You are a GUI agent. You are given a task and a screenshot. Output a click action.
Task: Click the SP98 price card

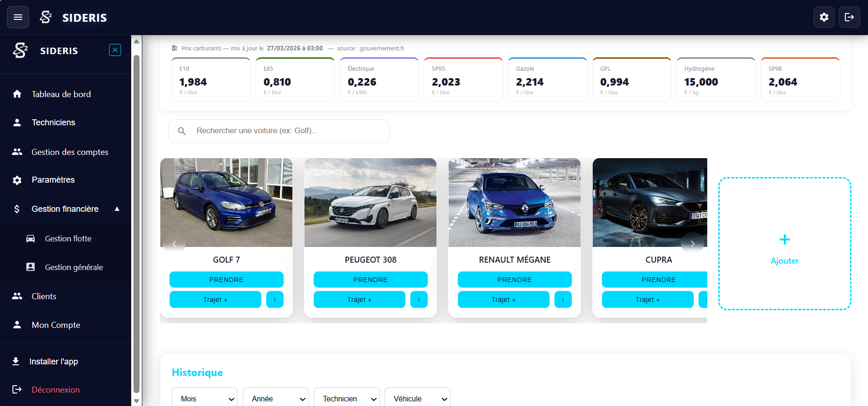[800, 80]
